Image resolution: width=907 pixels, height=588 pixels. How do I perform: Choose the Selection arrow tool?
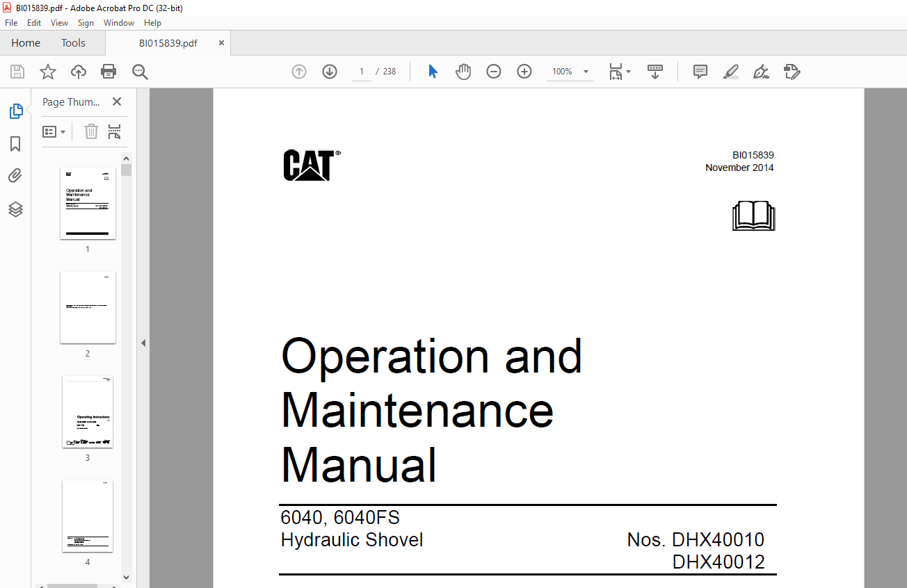(433, 72)
